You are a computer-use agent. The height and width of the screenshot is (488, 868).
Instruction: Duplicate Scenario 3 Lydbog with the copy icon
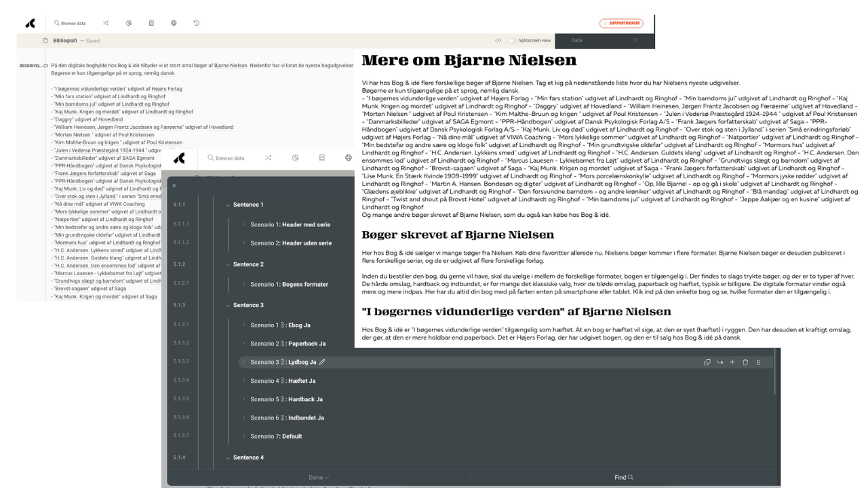click(x=707, y=363)
